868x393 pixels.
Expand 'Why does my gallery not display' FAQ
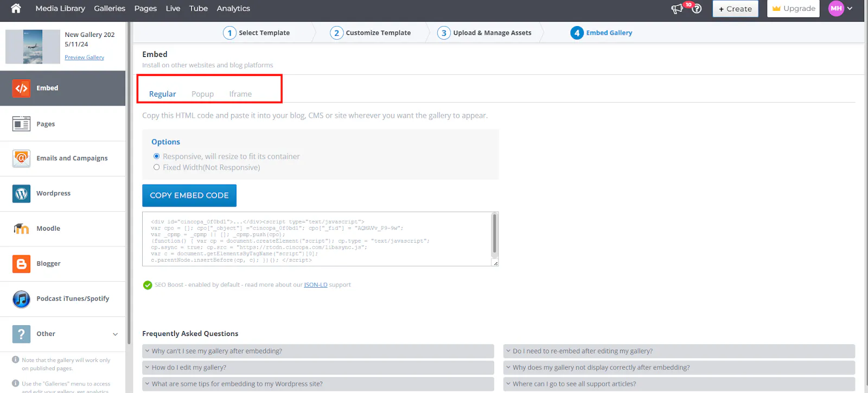coord(679,367)
